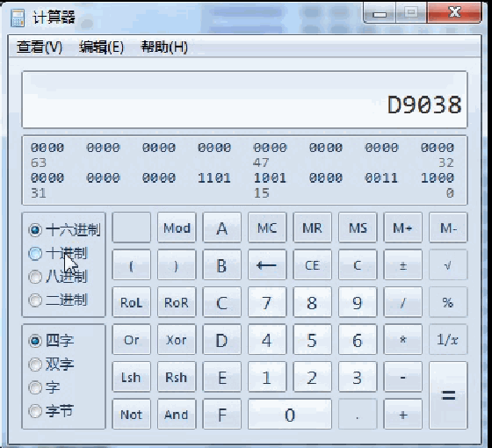This screenshot has width=492, height=448.
Task: Click the Xor bitwise button
Action: tap(177, 339)
